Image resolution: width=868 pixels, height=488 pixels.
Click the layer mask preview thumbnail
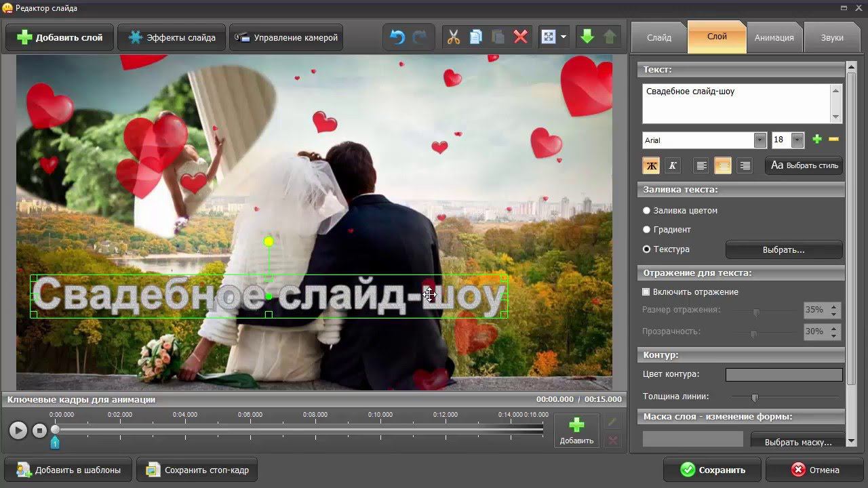693,439
